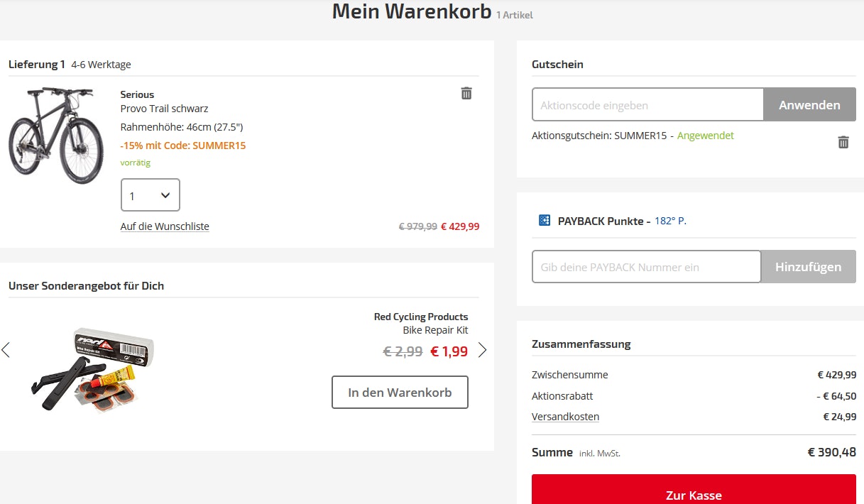Proceed to checkout via Zur Kasse
The height and width of the screenshot is (504, 864).
[x=693, y=495]
